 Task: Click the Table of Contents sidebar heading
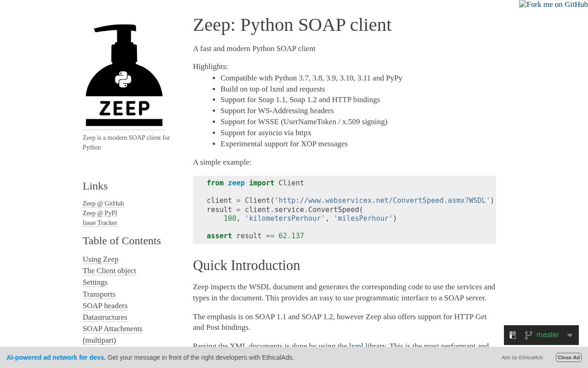pyautogui.click(x=122, y=241)
